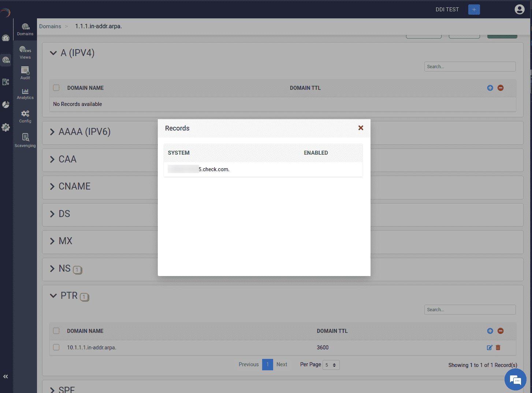Expand the CNAME section

[x=52, y=187]
